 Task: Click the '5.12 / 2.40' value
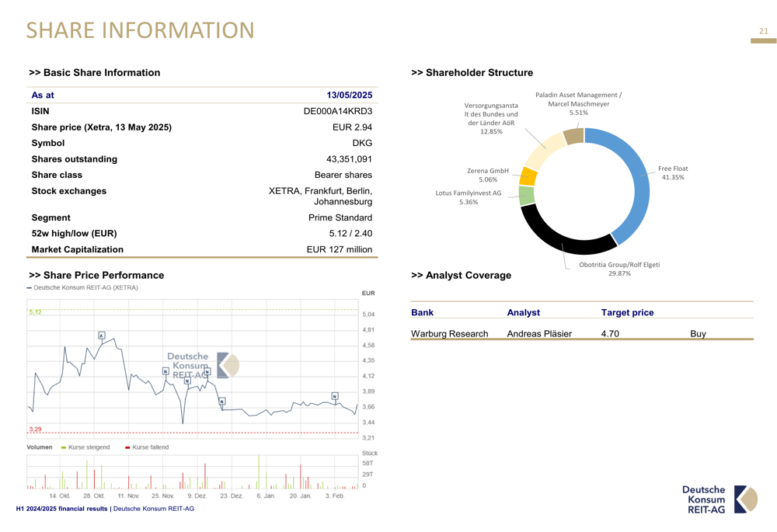pyautogui.click(x=351, y=233)
